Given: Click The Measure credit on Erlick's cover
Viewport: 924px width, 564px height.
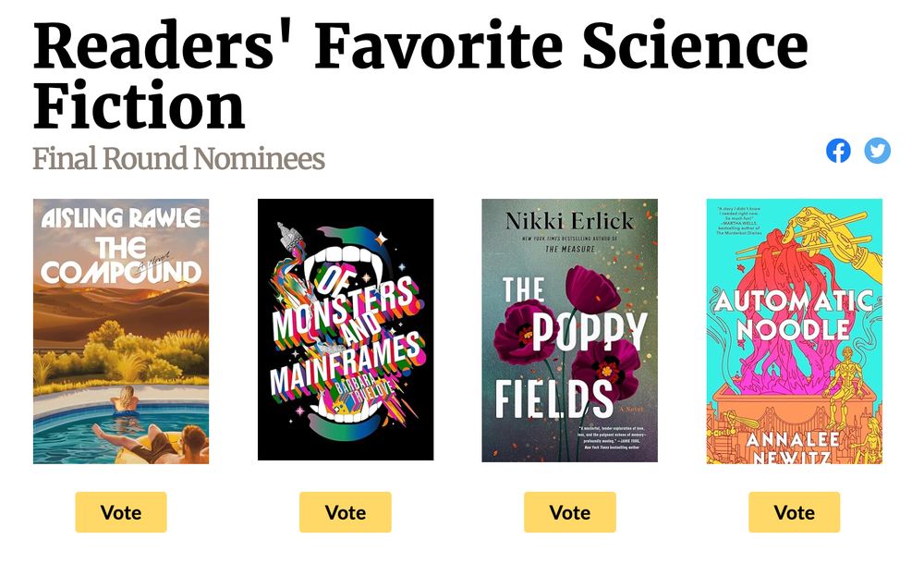Looking at the screenshot, I should click(570, 250).
